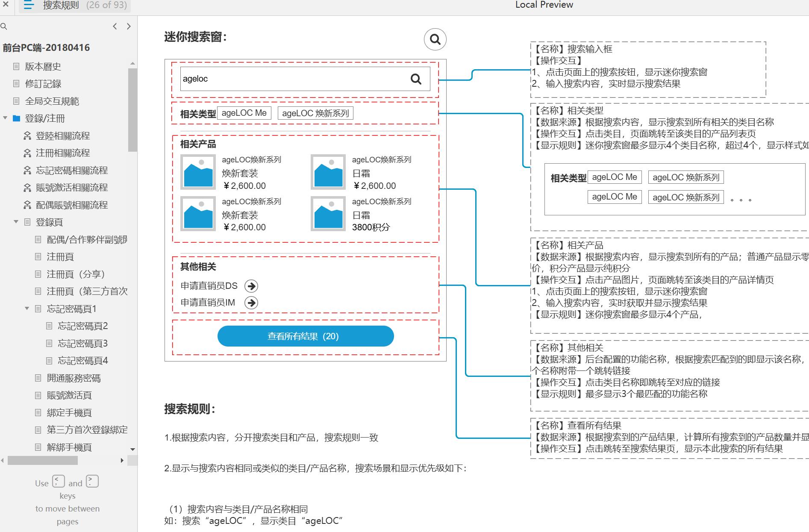809x532 pixels.
Task: Click the ageLOC Me tag in the mini search window
Action: point(244,113)
